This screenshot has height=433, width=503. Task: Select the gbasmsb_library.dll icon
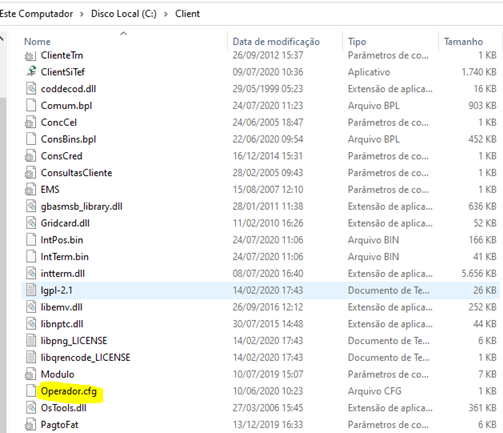(31, 207)
